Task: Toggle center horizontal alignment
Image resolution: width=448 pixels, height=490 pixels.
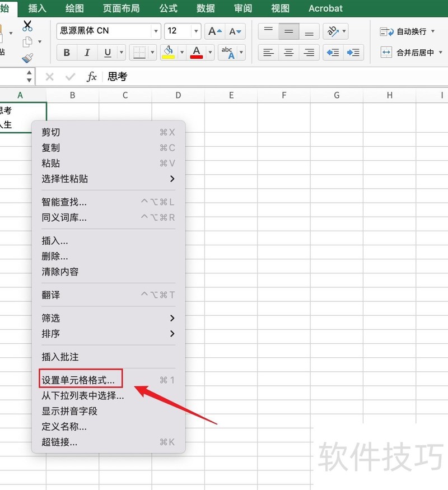Action: 288,52
